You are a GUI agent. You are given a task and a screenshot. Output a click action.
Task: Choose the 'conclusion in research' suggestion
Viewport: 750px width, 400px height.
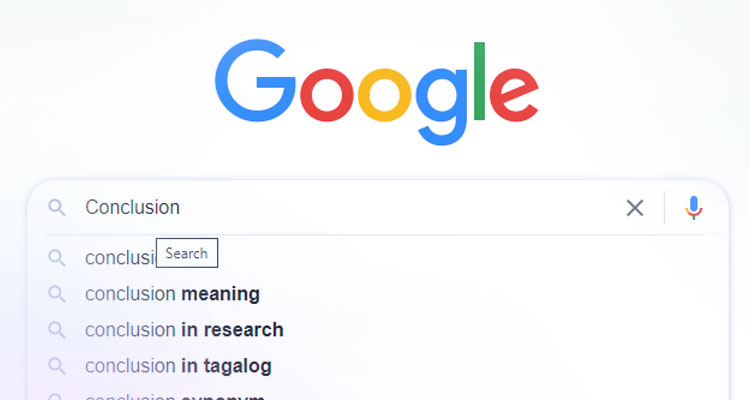click(x=184, y=330)
